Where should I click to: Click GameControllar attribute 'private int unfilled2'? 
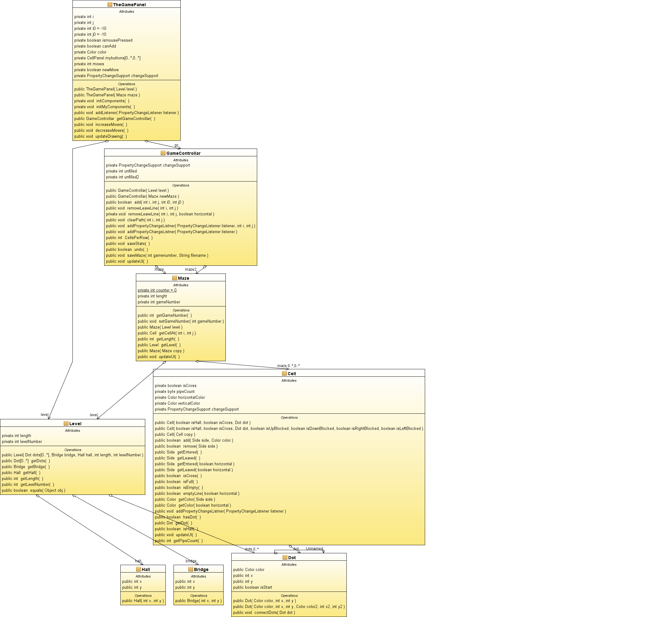(x=122, y=177)
